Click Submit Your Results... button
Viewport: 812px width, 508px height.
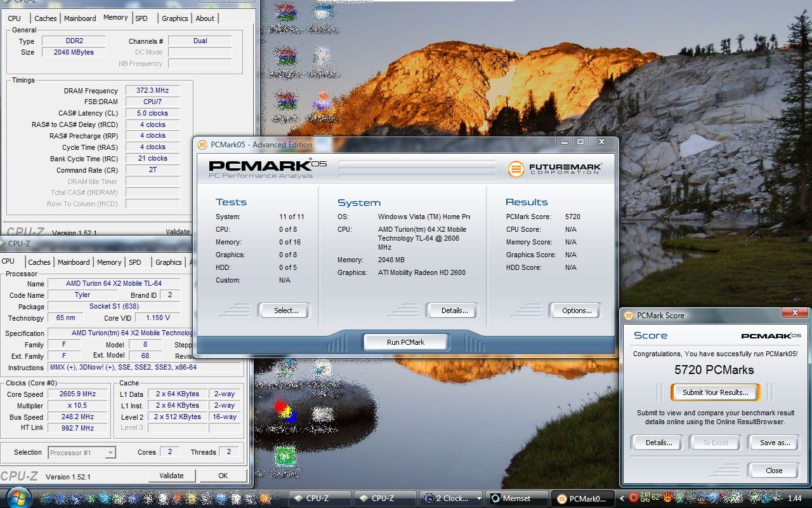(x=715, y=392)
